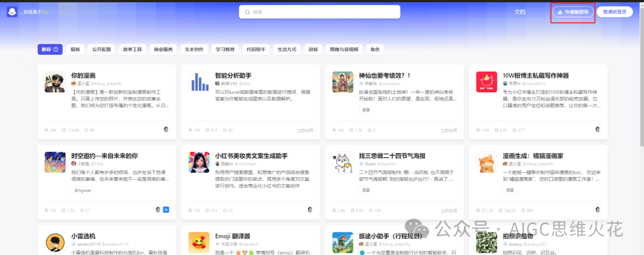Click the red 10W粉博主私藏写作神器 icon
Image resolution: width=644 pixels, height=255 pixels.
click(x=487, y=82)
